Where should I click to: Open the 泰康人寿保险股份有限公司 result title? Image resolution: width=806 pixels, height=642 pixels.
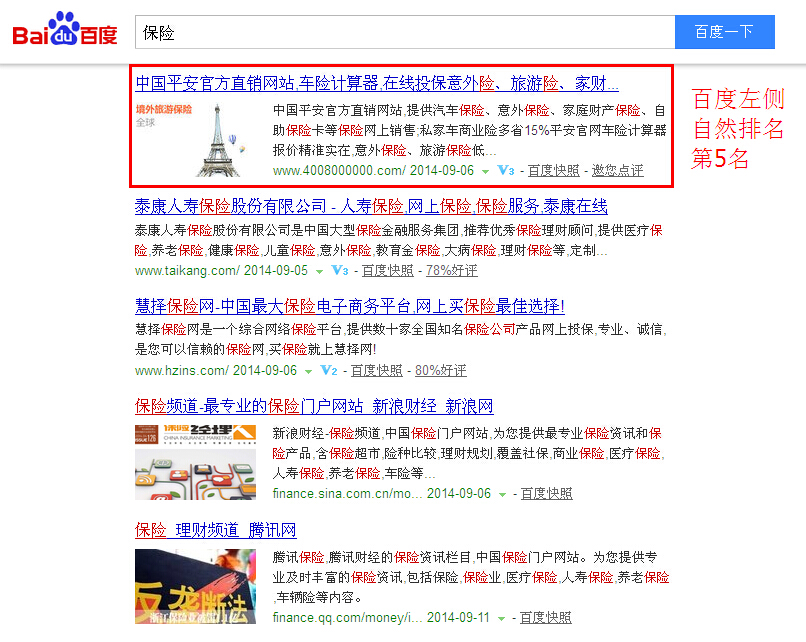tap(370, 207)
